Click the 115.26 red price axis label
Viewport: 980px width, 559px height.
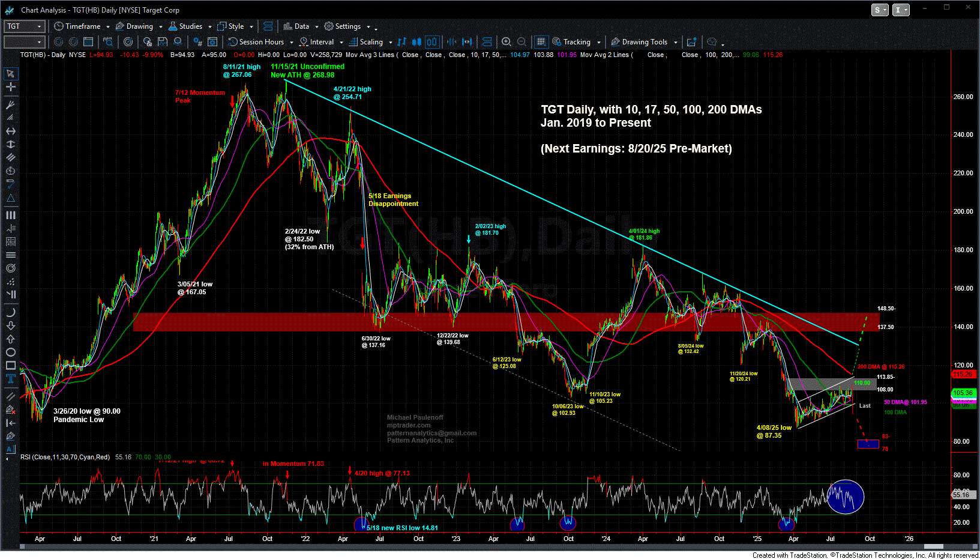963,374
